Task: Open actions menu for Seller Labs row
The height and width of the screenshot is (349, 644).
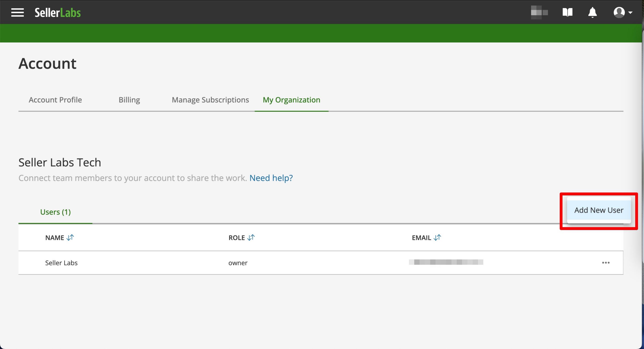Action: click(606, 263)
